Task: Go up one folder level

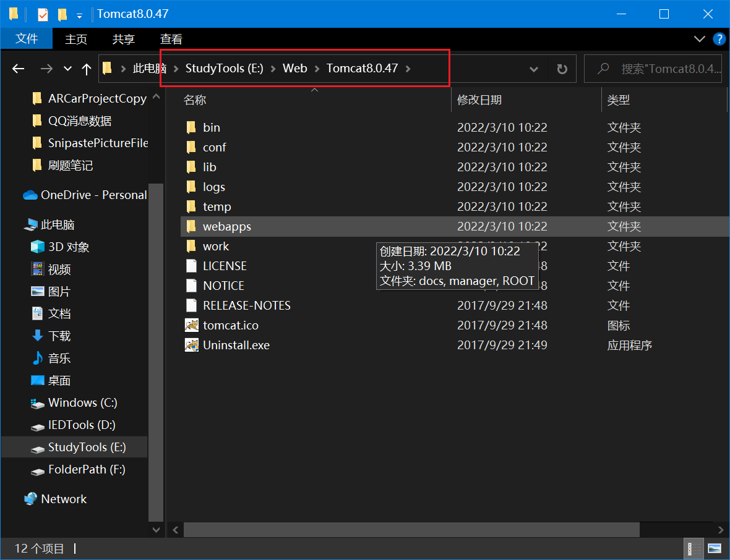Action: [x=86, y=69]
